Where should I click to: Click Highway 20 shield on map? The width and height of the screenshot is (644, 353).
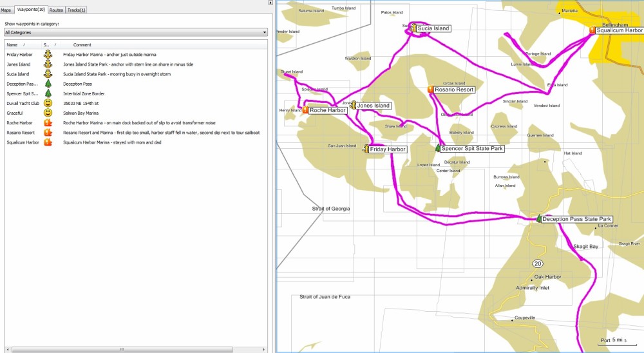point(536,264)
